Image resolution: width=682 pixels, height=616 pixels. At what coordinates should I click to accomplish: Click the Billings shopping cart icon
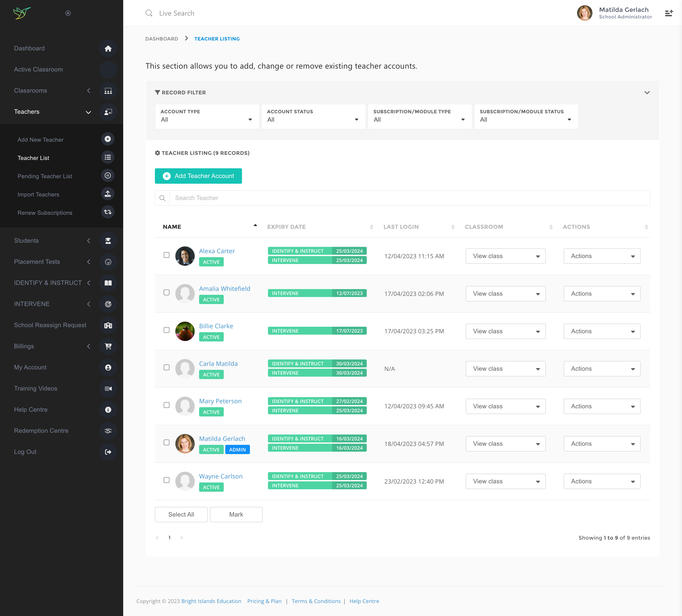108,346
